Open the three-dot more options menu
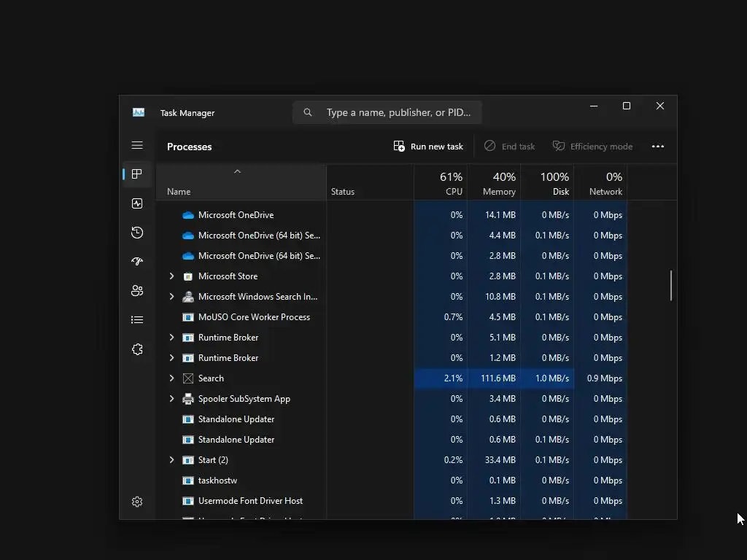Viewport: 747px width, 560px height. point(658,146)
